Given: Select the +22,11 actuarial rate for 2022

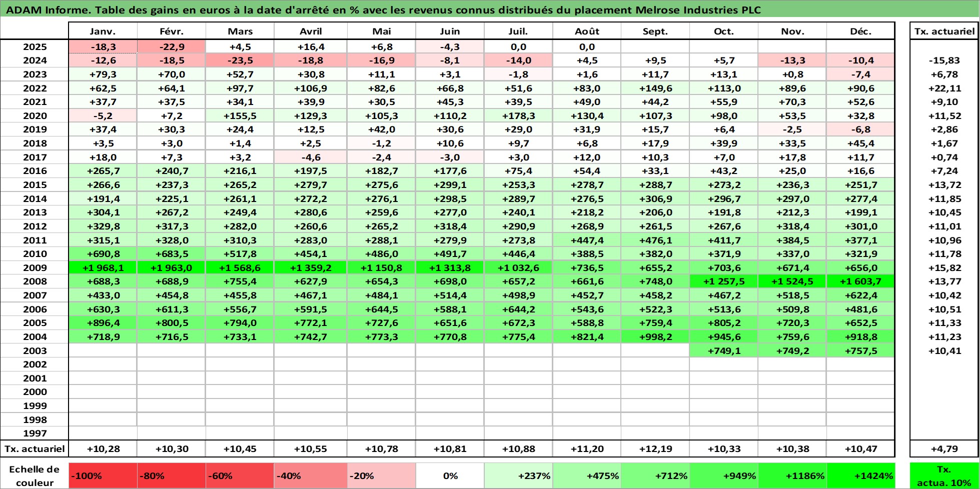Looking at the screenshot, I should pos(944,88).
